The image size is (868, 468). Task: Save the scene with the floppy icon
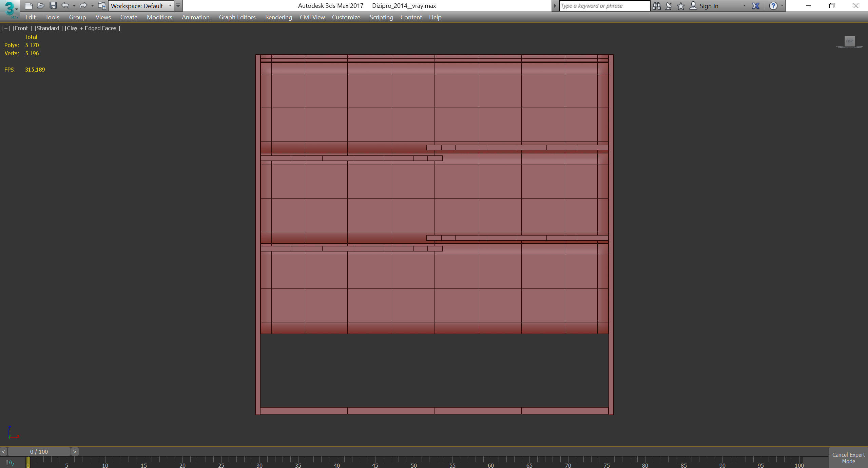tap(53, 5)
